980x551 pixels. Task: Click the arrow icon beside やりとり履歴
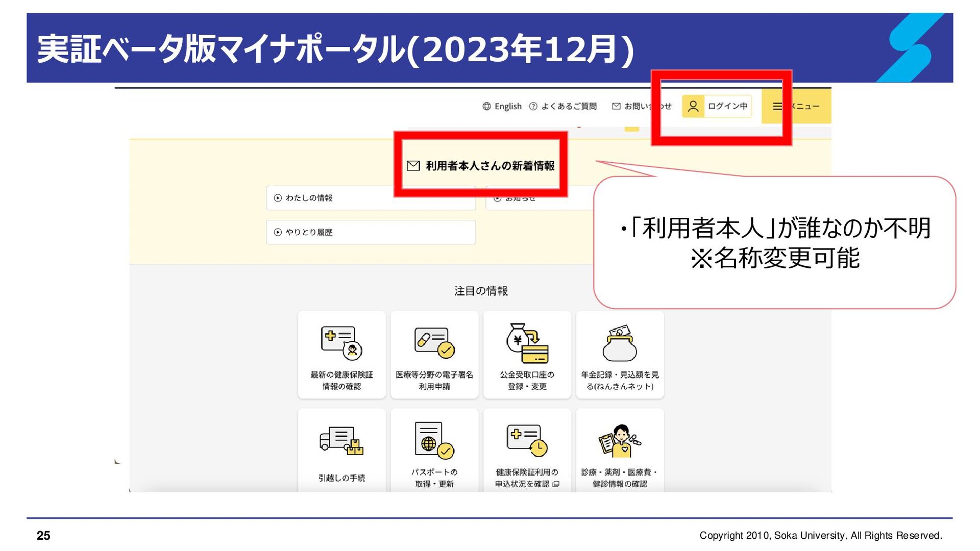click(278, 232)
